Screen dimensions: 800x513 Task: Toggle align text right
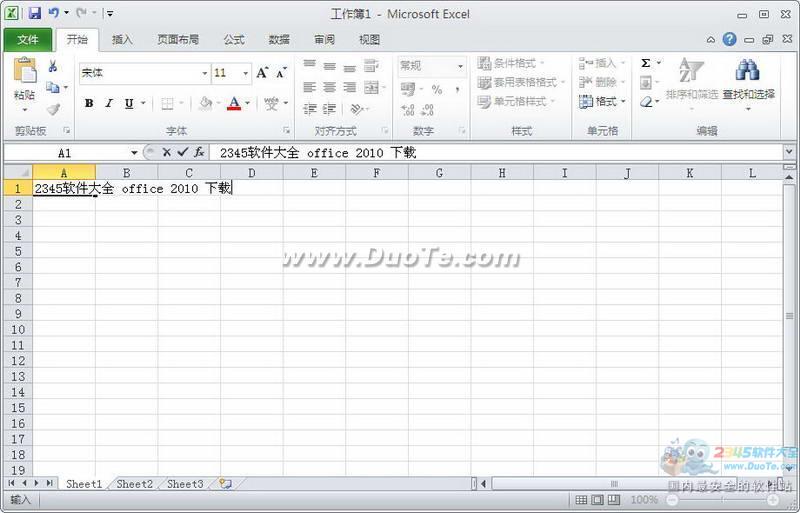click(x=349, y=87)
